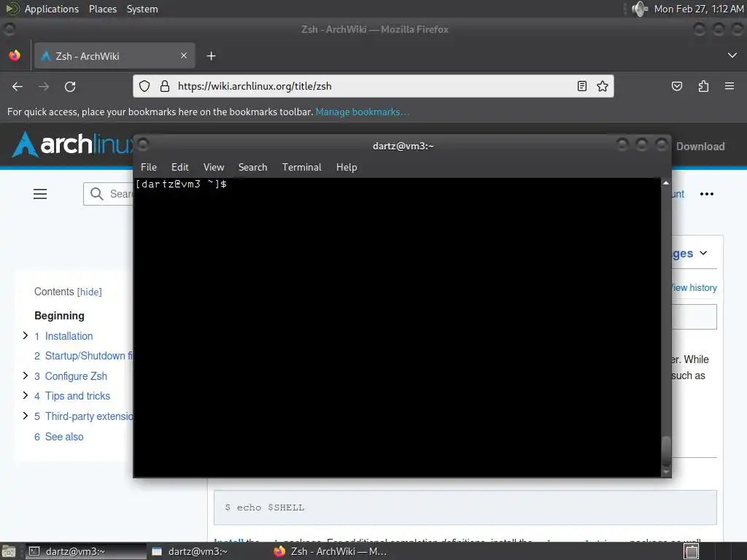Image resolution: width=747 pixels, height=560 pixels.
Task: Click terminal scrollbar up arrow
Action: tap(666, 183)
